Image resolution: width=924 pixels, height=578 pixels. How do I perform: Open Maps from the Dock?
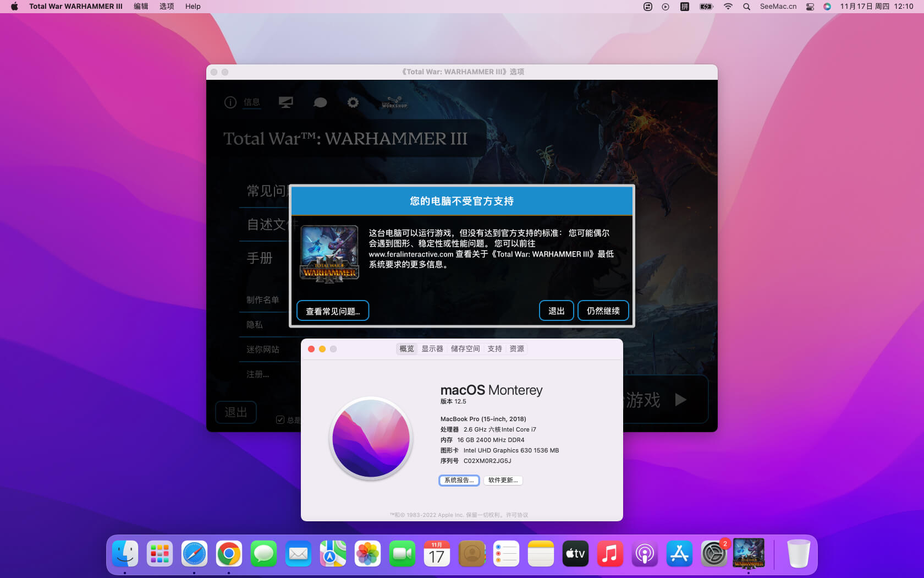tap(333, 554)
